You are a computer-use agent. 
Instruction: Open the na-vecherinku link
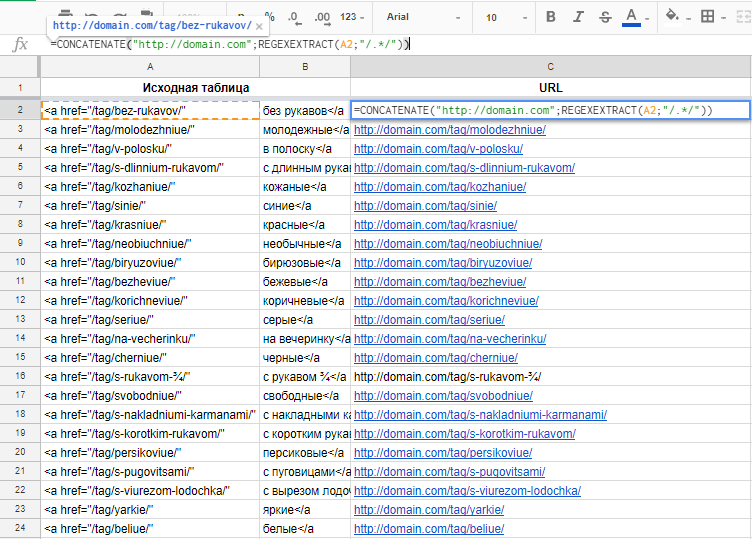point(450,339)
